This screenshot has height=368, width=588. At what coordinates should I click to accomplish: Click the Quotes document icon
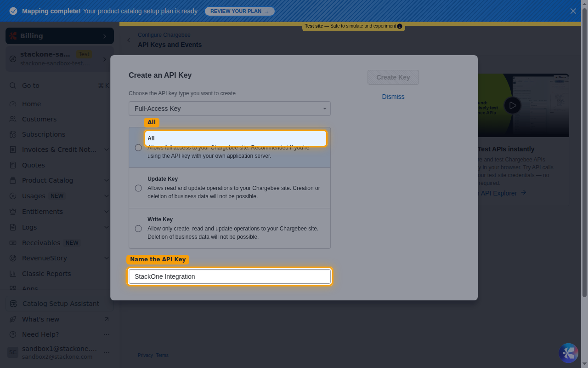(x=13, y=165)
